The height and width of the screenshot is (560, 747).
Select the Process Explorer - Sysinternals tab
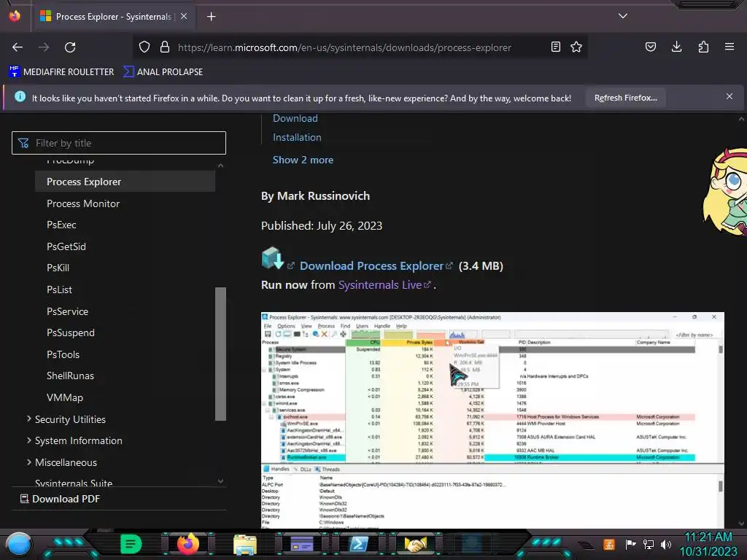coord(113,17)
